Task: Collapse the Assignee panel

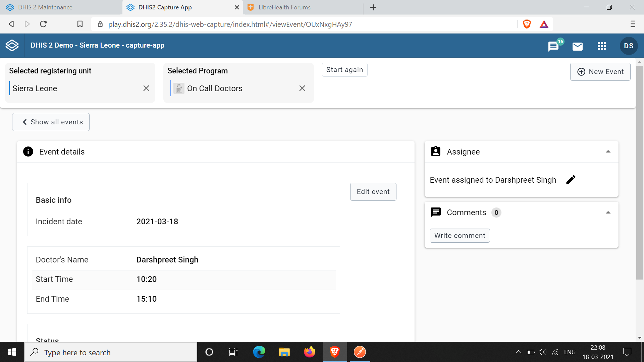Action: (608, 152)
